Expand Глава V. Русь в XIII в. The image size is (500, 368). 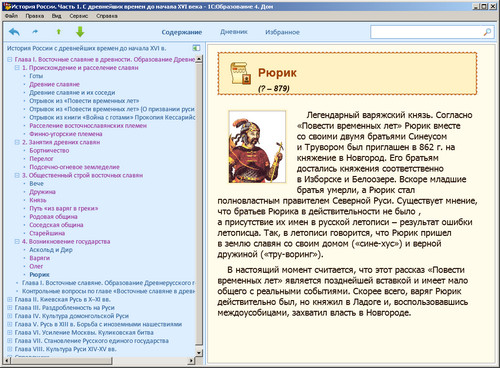coord(10,324)
